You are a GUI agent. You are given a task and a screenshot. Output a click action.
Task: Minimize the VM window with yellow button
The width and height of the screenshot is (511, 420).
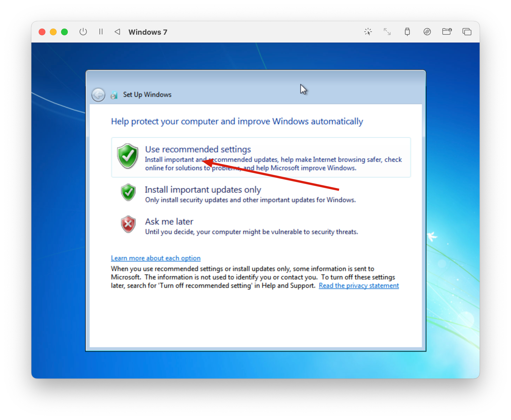tap(53, 32)
